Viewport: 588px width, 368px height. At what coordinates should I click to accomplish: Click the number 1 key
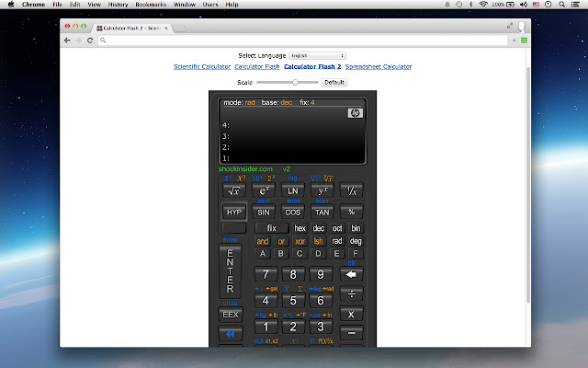click(x=266, y=327)
